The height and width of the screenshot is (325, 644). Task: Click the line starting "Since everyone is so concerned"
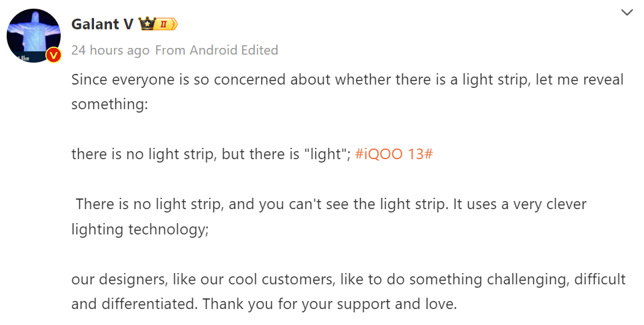pyautogui.click(x=347, y=80)
